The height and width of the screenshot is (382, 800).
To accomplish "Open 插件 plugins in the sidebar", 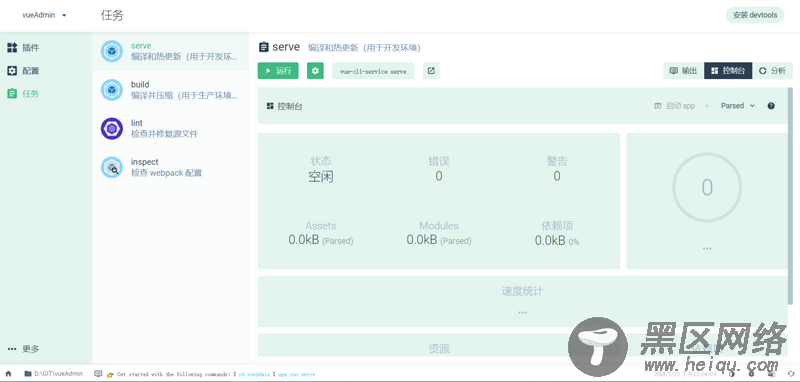I will pyautogui.click(x=46, y=48).
